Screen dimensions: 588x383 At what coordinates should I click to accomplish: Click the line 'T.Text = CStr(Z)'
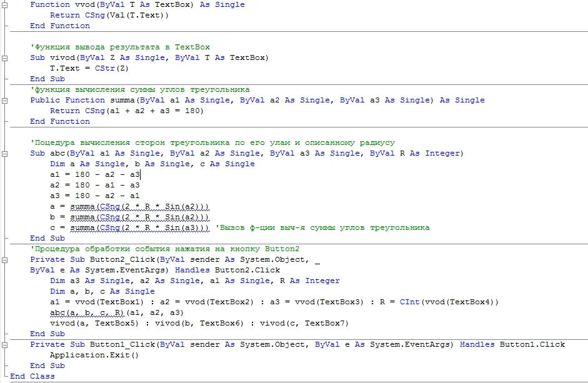(x=89, y=68)
